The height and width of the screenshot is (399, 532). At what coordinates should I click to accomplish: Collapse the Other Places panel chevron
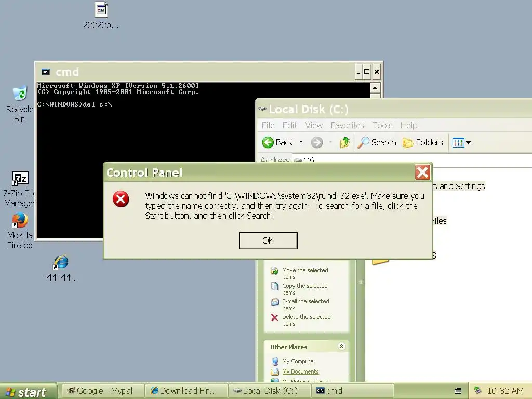click(341, 346)
